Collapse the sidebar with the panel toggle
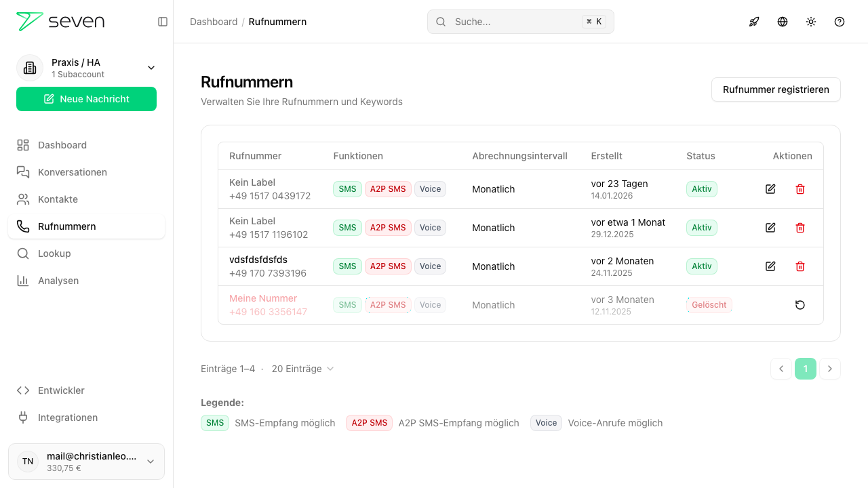This screenshot has height=488, width=868. tap(163, 22)
